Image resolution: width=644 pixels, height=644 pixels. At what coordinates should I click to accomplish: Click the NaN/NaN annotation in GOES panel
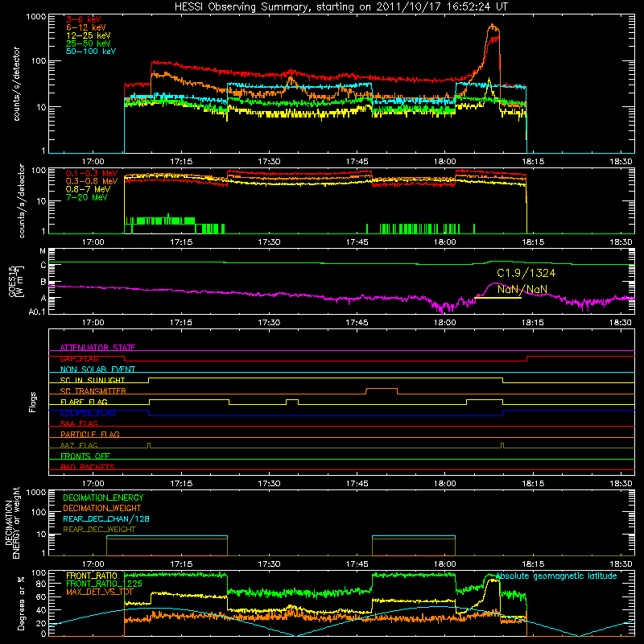[x=522, y=289]
